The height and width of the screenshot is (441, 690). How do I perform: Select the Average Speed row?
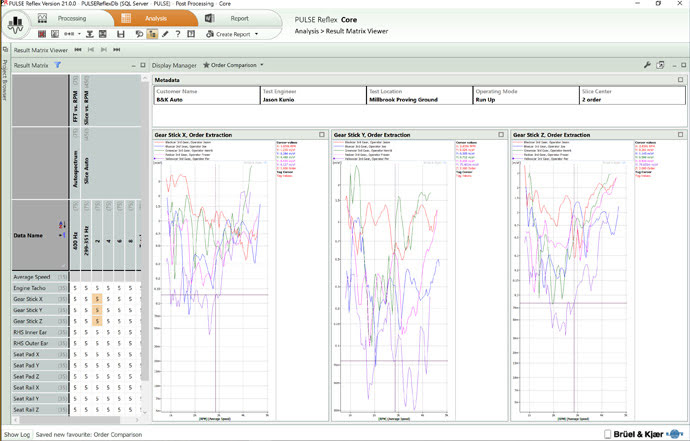(40, 277)
